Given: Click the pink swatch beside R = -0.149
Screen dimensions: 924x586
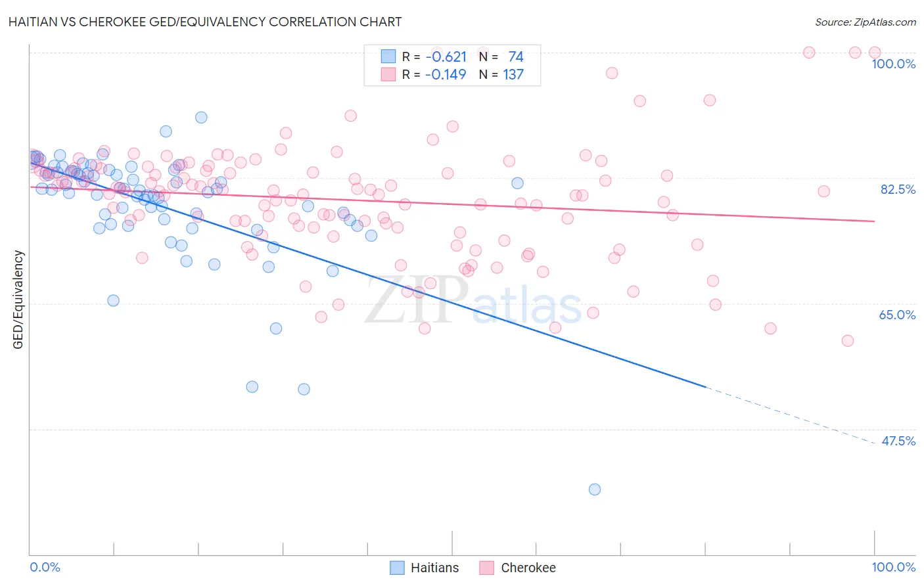Looking at the screenshot, I should [x=388, y=74].
